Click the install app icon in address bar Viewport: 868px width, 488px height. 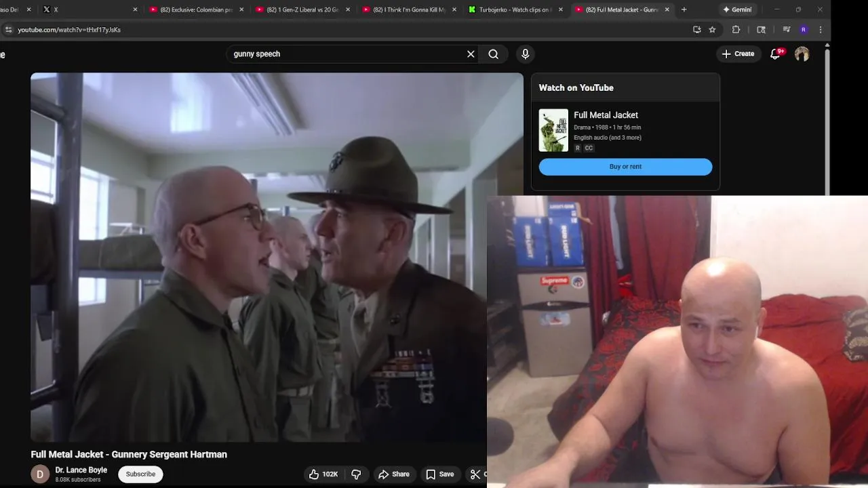coord(696,30)
